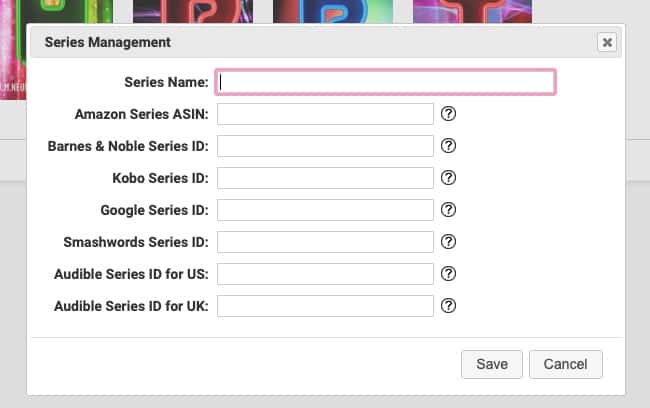Open Smashwords Series ID help icon
Viewport: 650px width, 408px height.
point(448,242)
